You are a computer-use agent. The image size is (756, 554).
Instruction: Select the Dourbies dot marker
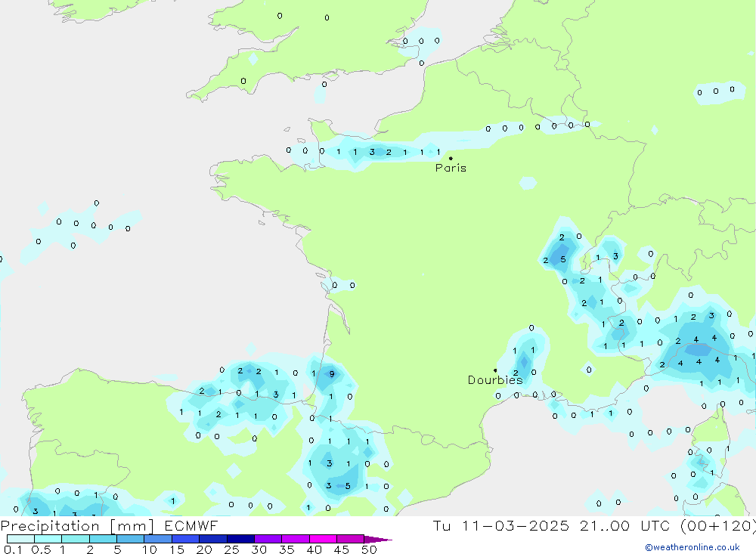[495, 370]
